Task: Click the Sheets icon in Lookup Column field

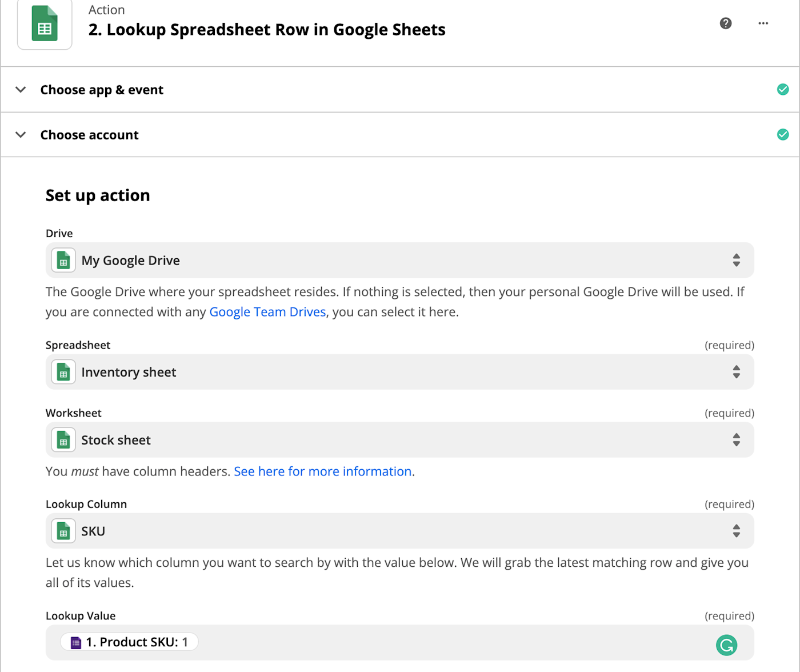Action: click(63, 531)
